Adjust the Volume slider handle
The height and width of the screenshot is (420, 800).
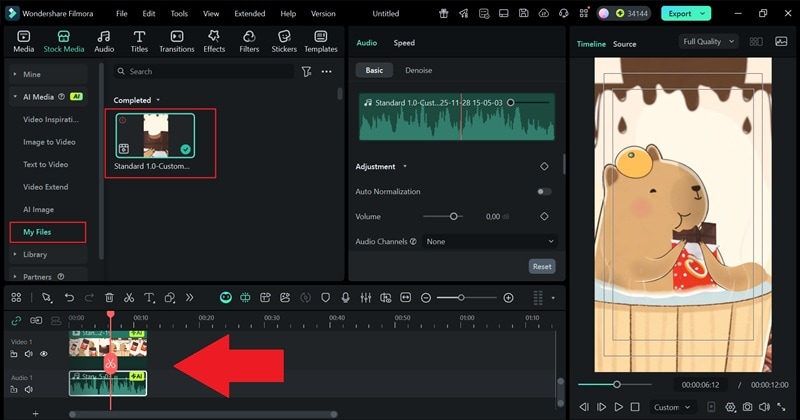454,216
